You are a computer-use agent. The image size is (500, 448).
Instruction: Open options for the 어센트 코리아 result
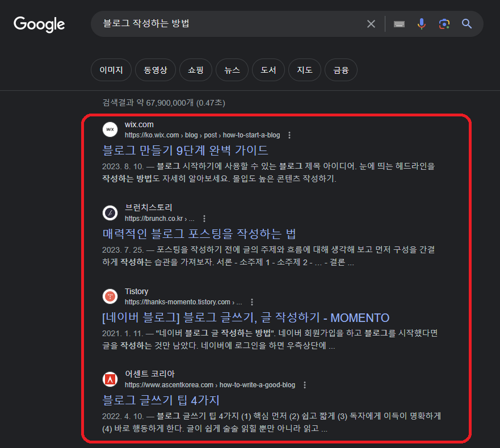point(305,384)
